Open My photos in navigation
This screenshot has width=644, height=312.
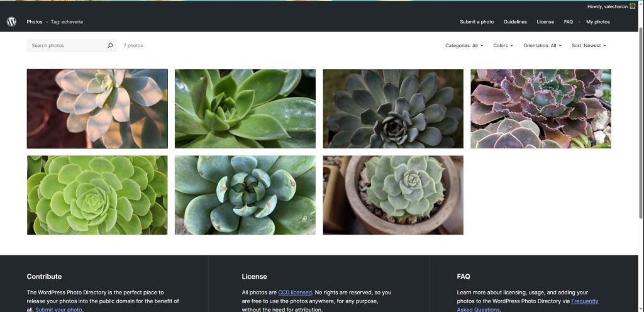click(x=597, y=22)
